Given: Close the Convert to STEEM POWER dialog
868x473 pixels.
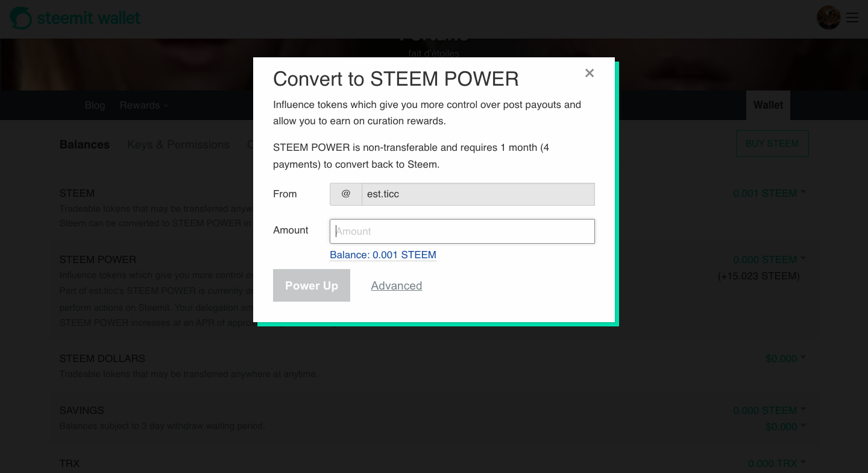Looking at the screenshot, I should [x=590, y=73].
